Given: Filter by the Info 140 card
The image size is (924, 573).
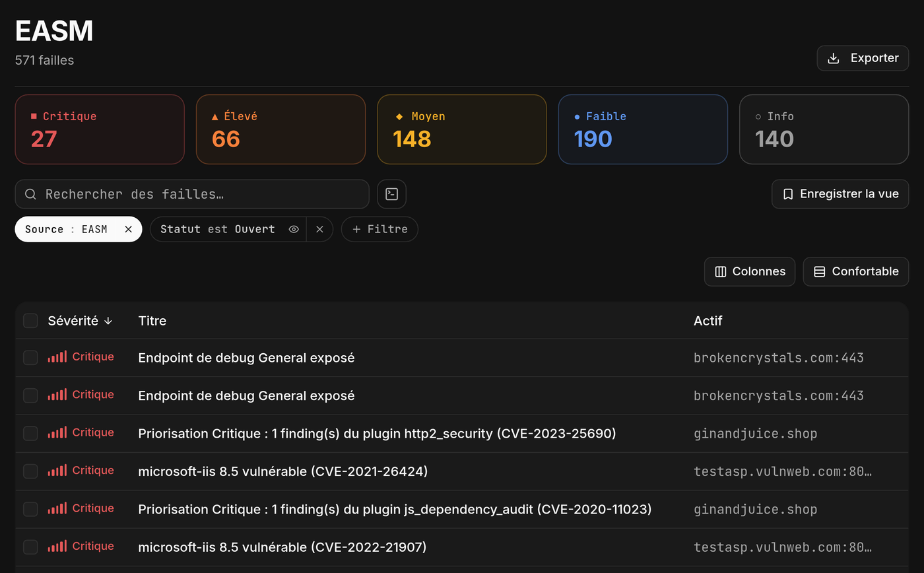Looking at the screenshot, I should coord(824,129).
